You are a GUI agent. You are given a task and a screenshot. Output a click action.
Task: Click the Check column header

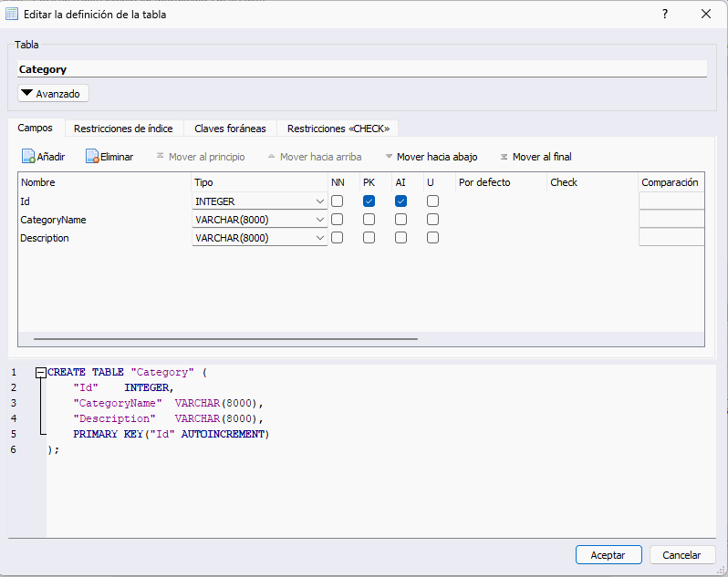592,182
